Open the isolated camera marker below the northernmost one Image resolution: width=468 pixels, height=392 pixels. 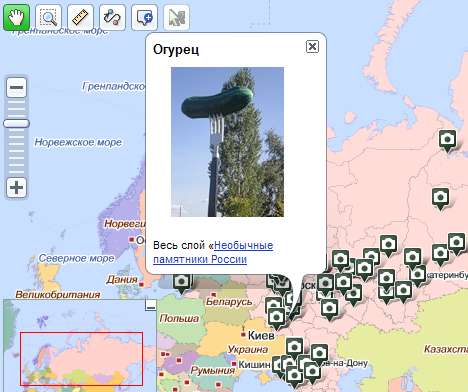(x=440, y=198)
